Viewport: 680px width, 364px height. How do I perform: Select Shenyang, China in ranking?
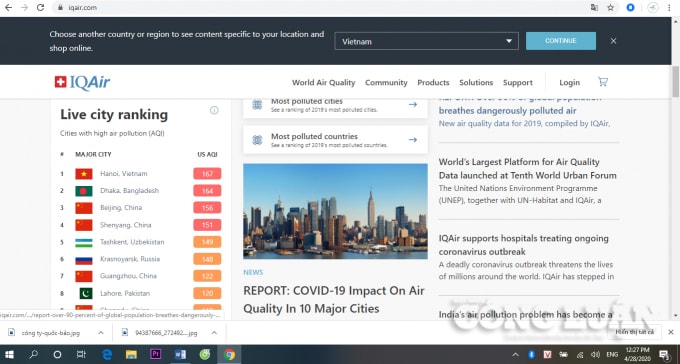pyautogui.click(x=126, y=225)
